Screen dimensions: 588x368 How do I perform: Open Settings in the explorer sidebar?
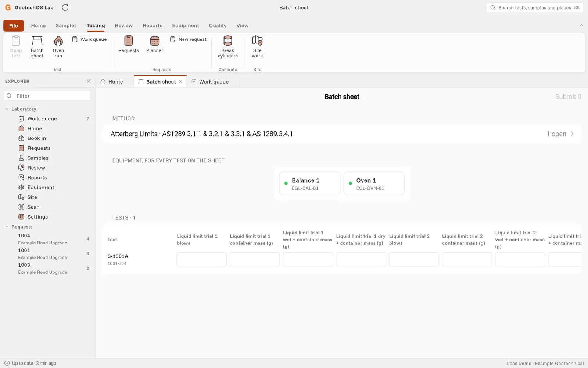(47, 217)
